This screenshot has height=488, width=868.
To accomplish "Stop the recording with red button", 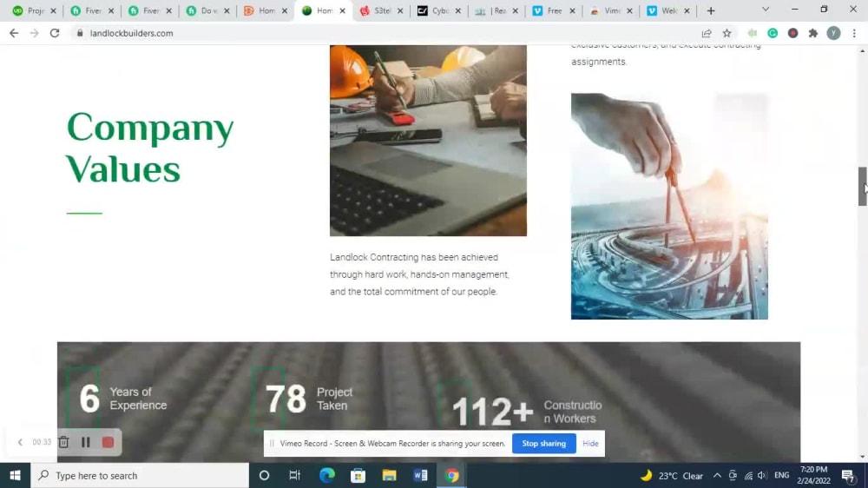I will tap(108, 442).
